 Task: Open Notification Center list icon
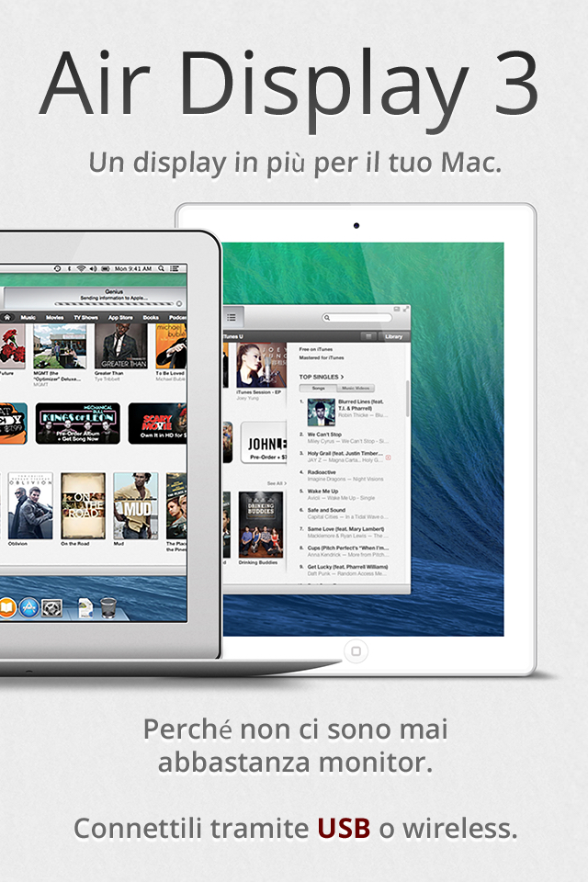coord(175,269)
